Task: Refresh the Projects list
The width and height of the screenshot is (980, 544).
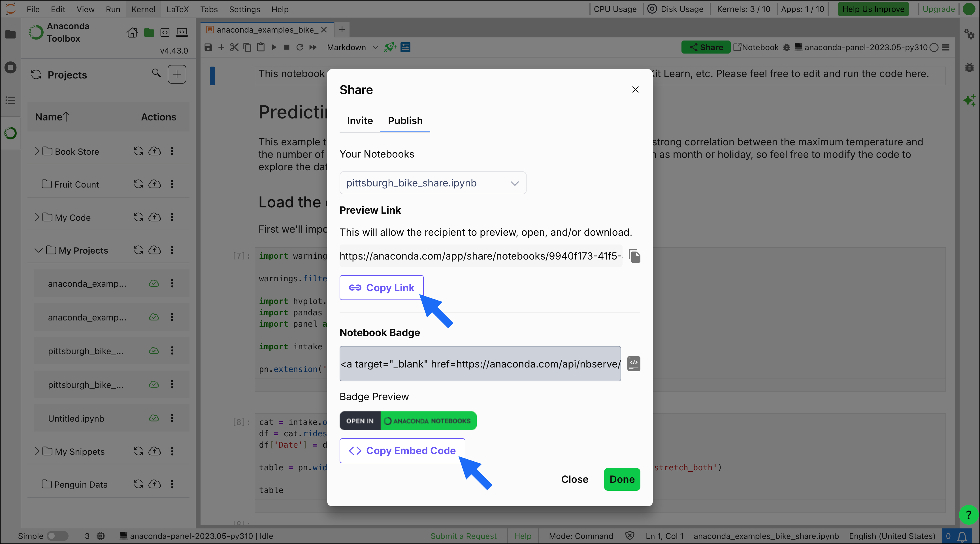Action: coord(36,75)
